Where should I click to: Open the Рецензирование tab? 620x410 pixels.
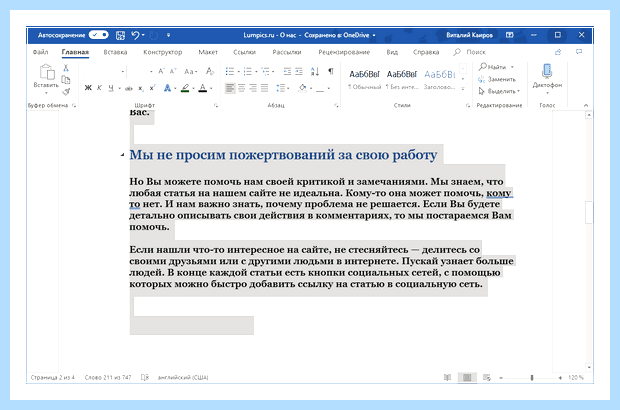point(344,52)
